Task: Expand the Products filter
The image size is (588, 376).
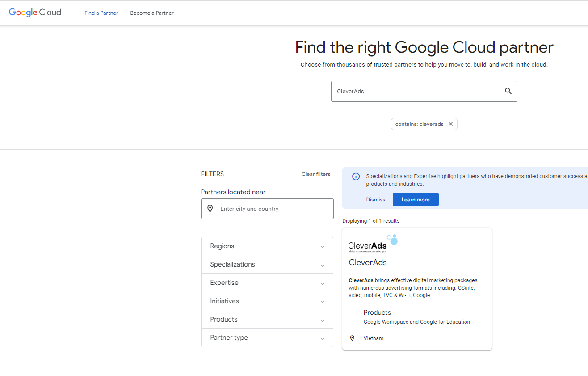Action: (267, 319)
